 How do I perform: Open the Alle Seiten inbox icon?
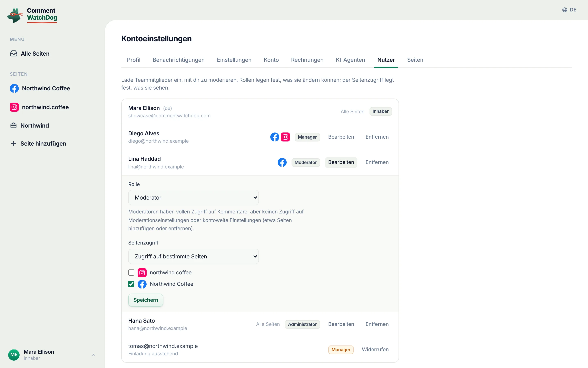[x=14, y=54]
